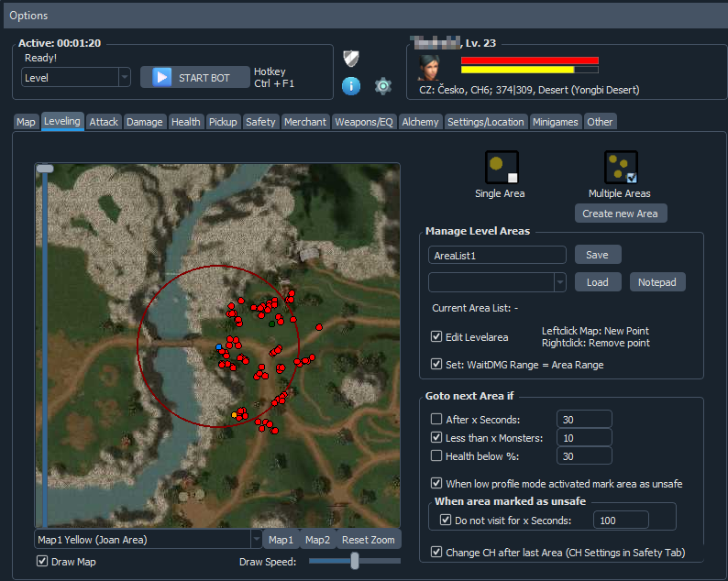Open the Weapons/EQ tab
This screenshot has width=728, height=581.
click(x=364, y=122)
